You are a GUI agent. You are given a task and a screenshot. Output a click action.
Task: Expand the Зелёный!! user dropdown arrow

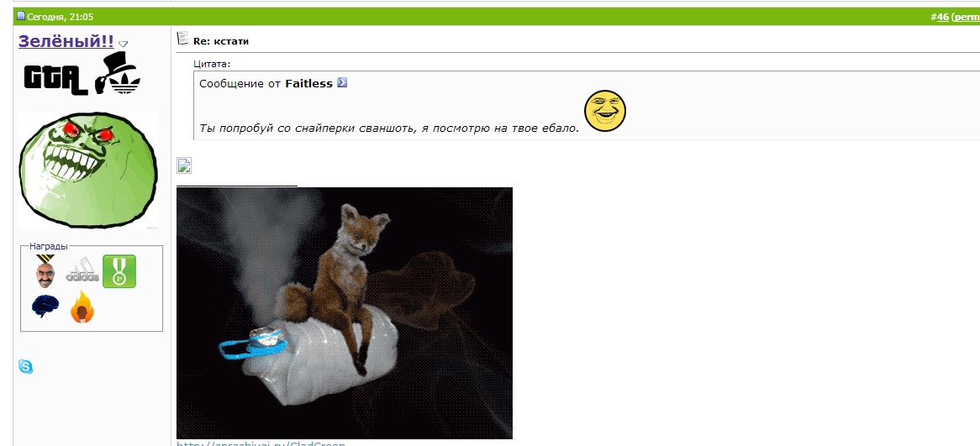coord(123,44)
